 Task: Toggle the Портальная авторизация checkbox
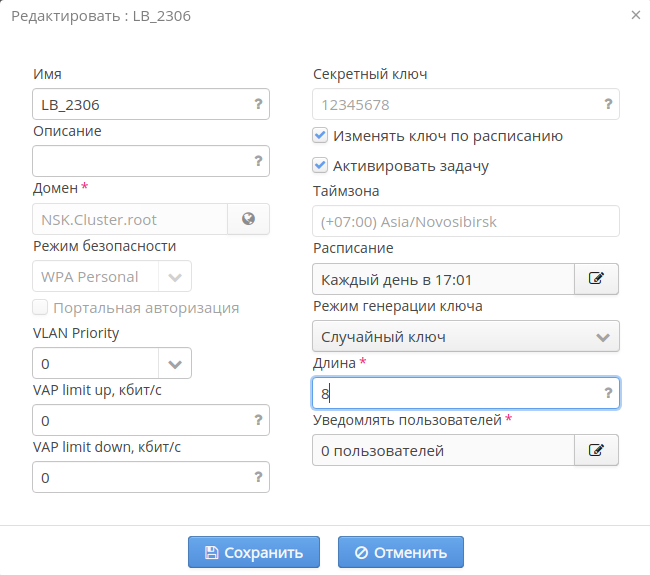[40, 308]
